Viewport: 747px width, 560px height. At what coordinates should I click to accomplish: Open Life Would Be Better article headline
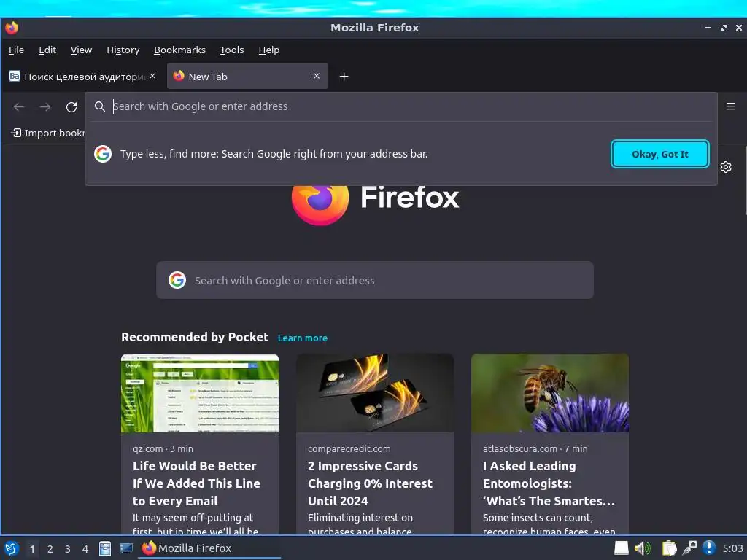196,483
